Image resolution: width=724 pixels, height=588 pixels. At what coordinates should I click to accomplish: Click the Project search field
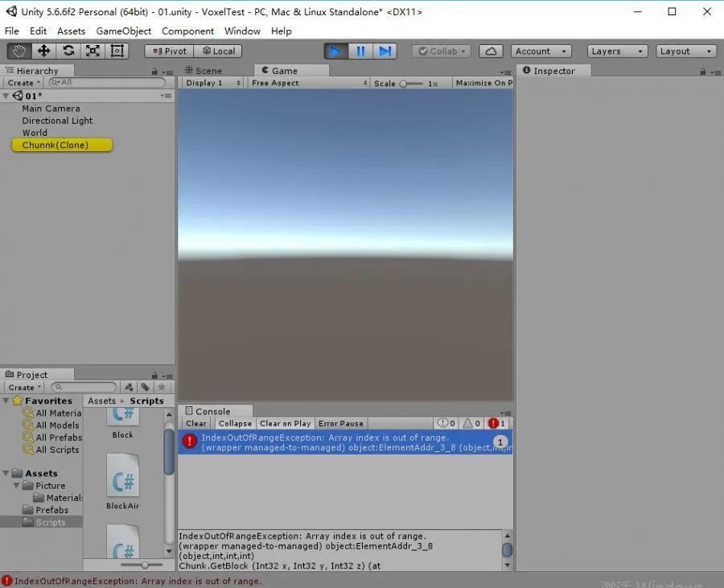(84, 387)
